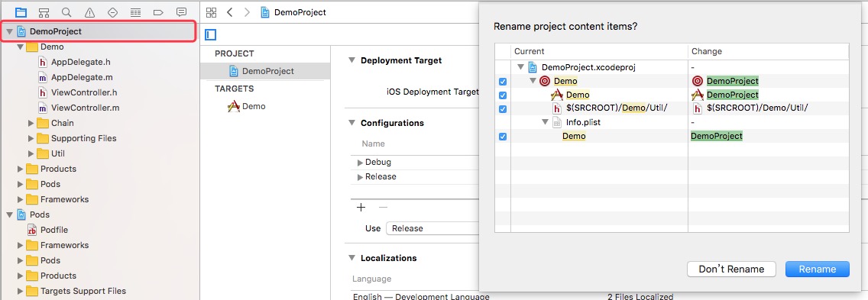Expand the Debug configuration row
The height and width of the screenshot is (300, 868).
point(361,163)
